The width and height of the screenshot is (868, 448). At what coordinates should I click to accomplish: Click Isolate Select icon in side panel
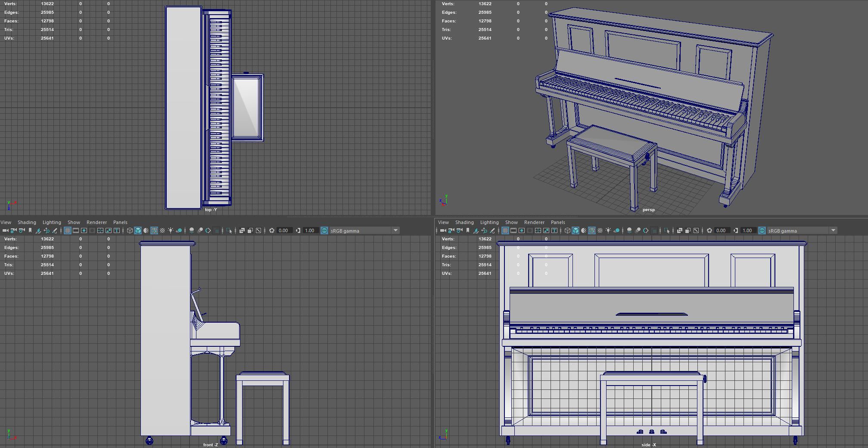click(667, 230)
